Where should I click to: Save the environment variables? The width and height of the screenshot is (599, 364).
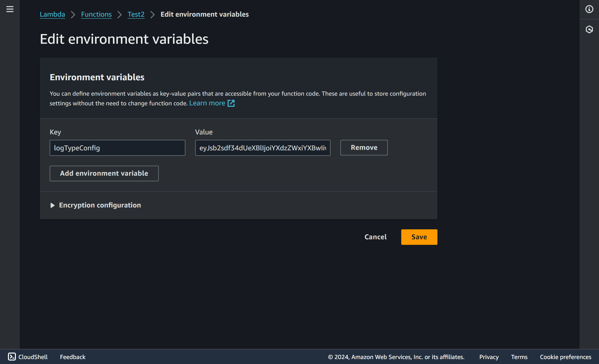coord(419,237)
